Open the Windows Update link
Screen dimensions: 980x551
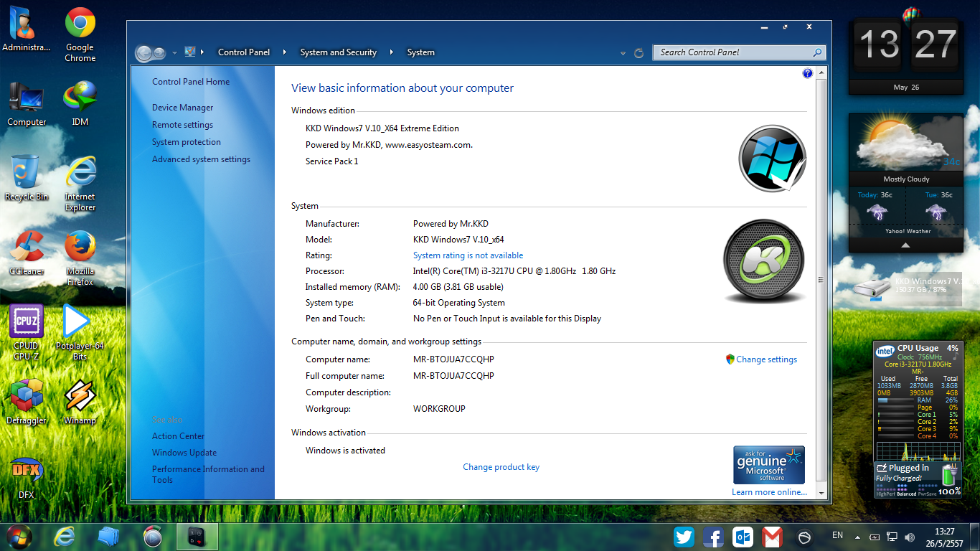pyautogui.click(x=184, y=453)
